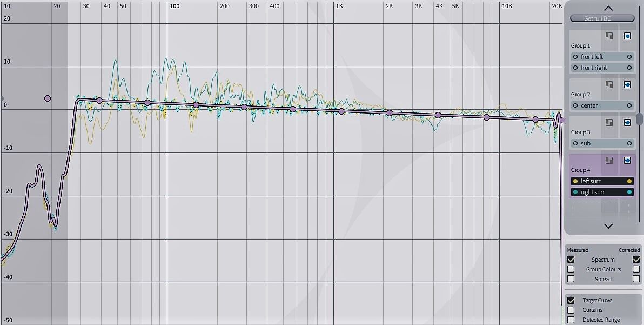
Task: Toggle yellow right dot of left surr
Action: [629, 181]
